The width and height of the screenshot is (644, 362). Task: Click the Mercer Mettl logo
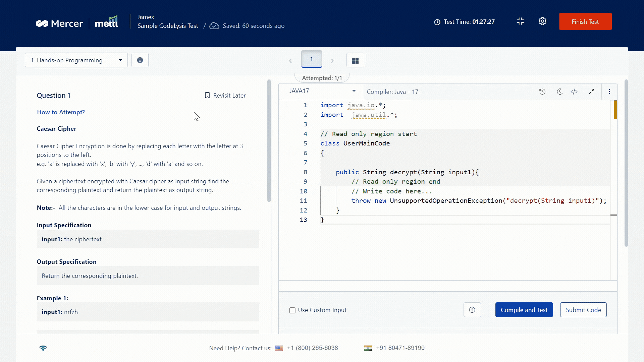pos(77,22)
